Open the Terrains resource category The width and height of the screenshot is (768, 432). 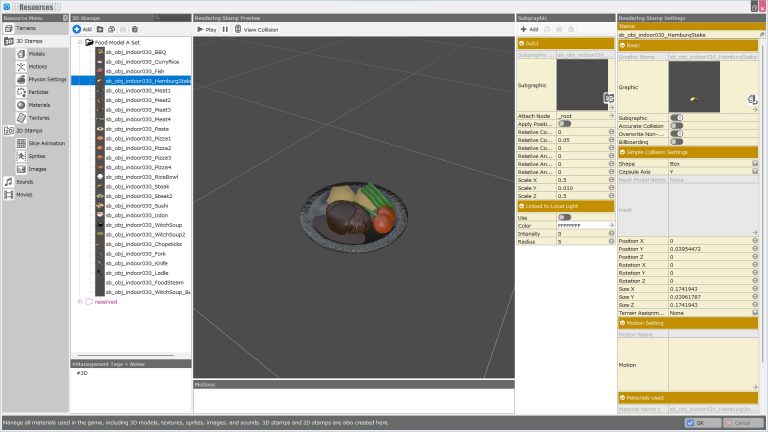pos(26,30)
